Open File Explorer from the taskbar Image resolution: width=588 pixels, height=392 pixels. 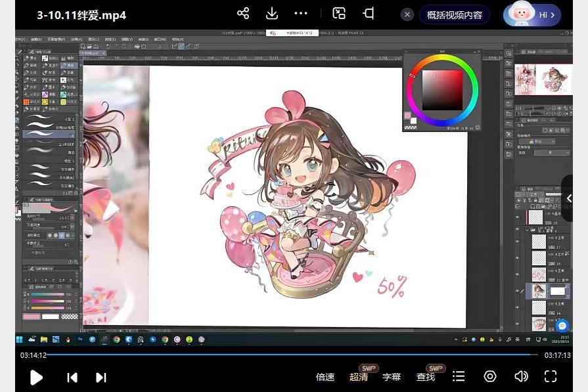click(x=44, y=339)
